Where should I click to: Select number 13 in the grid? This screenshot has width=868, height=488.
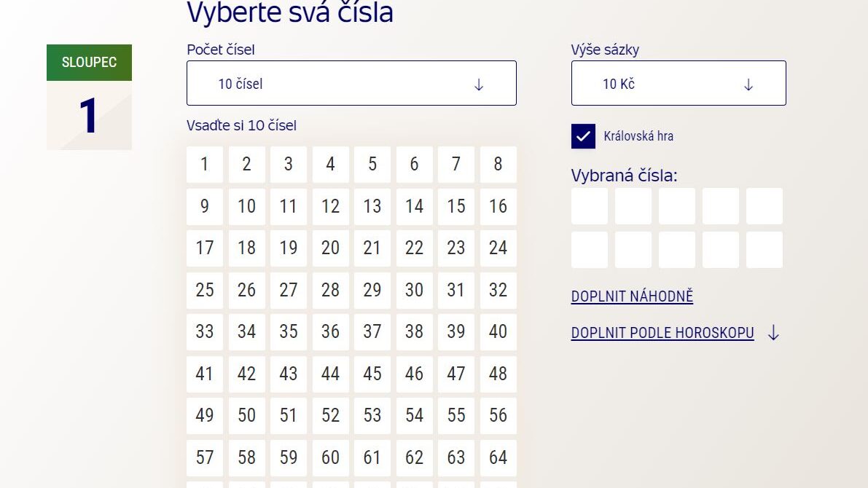[x=372, y=206]
